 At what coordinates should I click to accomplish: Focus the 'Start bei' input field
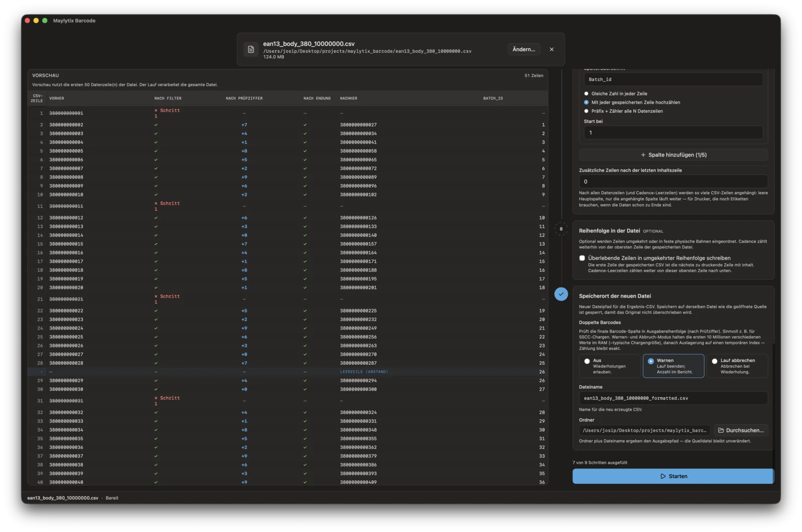[673, 133]
